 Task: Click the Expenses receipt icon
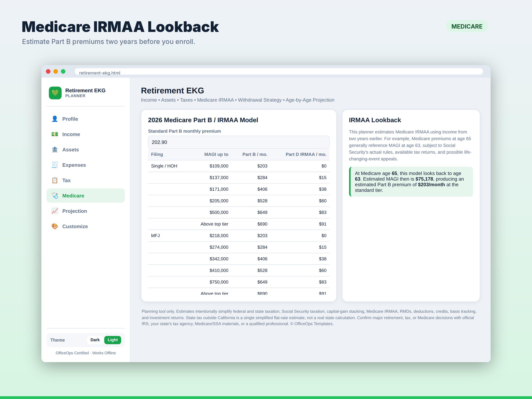pyautogui.click(x=55, y=165)
